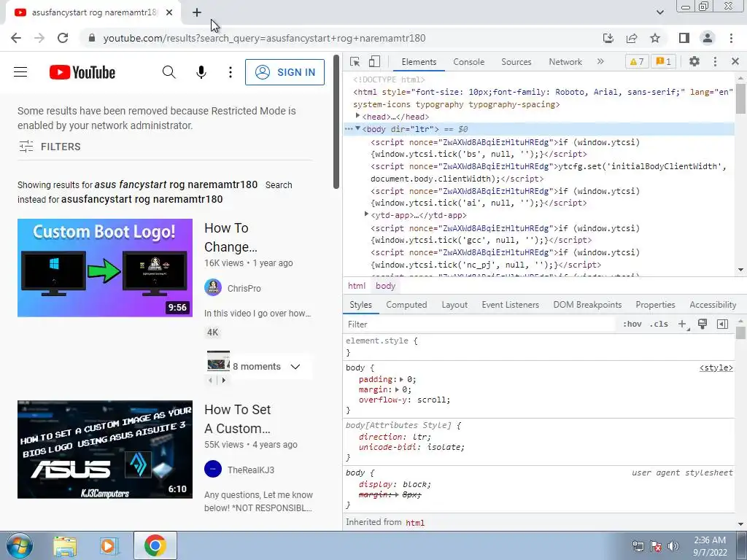747x560 pixels.
Task: Open YouTube settings three-dot menu
Action: click(x=231, y=72)
